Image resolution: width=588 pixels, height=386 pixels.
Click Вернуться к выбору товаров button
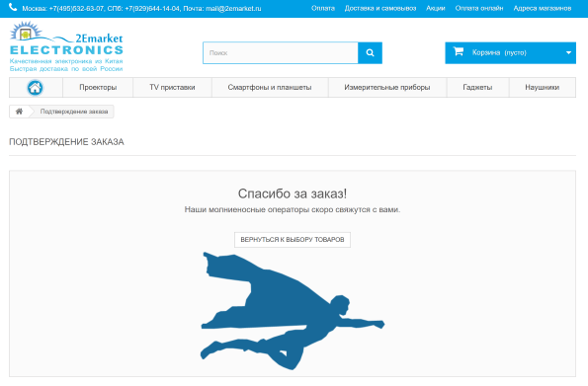pos(293,240)
